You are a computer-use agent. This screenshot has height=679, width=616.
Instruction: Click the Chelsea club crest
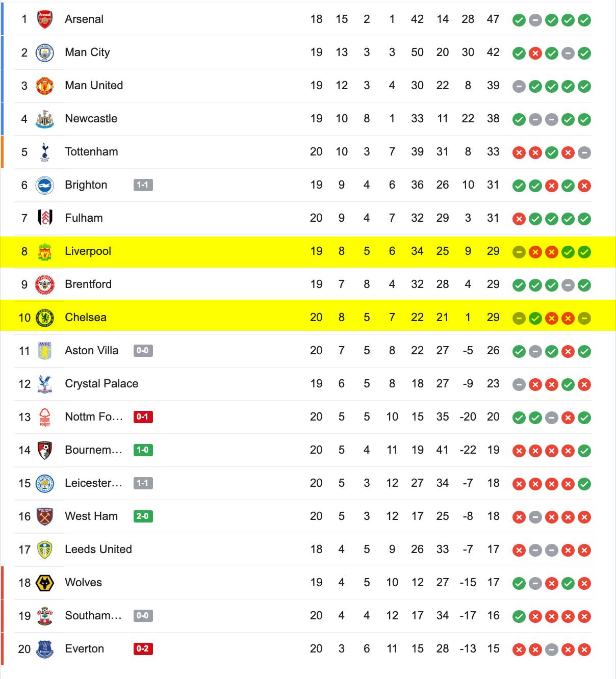45,318
